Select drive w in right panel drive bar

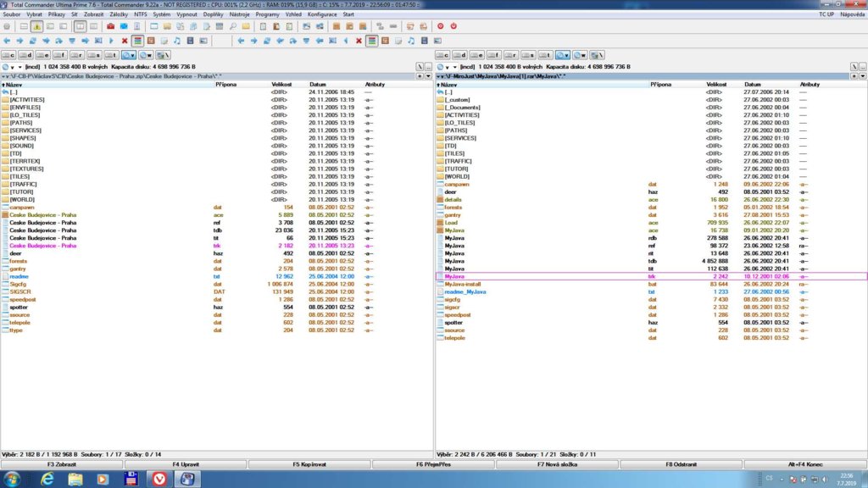coord(580,55)
